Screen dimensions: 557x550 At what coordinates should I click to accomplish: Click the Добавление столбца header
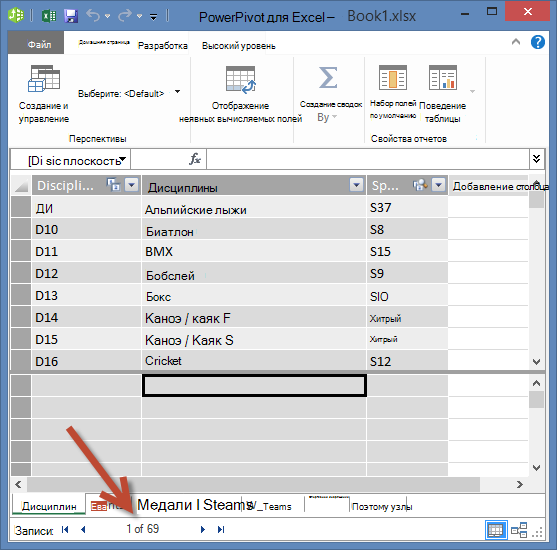coord(489,185)
